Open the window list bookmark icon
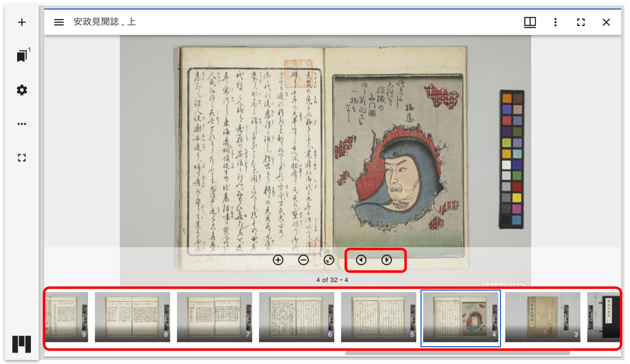Image resolution: width=630 pixels, height=364 pixels. pos(22,56)
